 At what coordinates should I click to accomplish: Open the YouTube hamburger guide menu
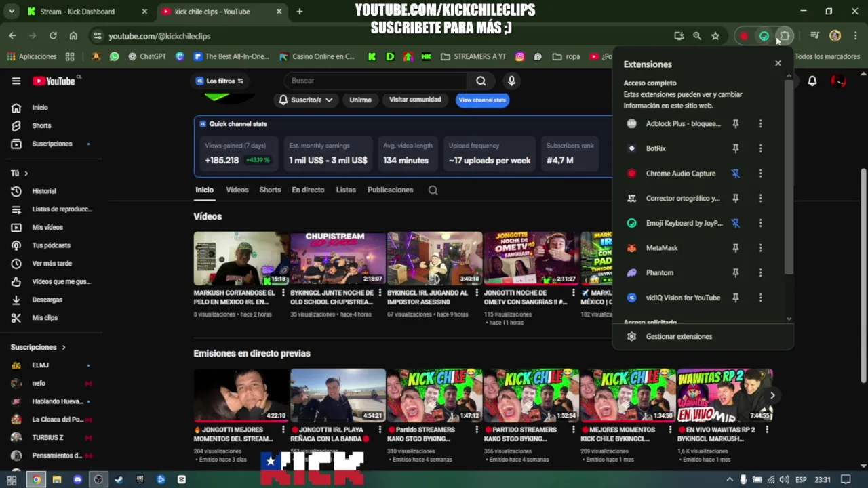click(16, 81)
